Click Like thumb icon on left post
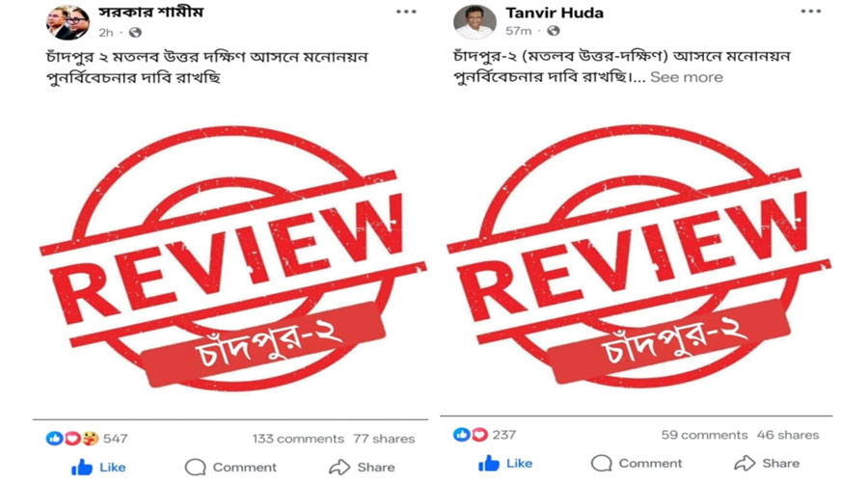The height and width of the screenshot is (482, 868). click(x=82, y=468)
